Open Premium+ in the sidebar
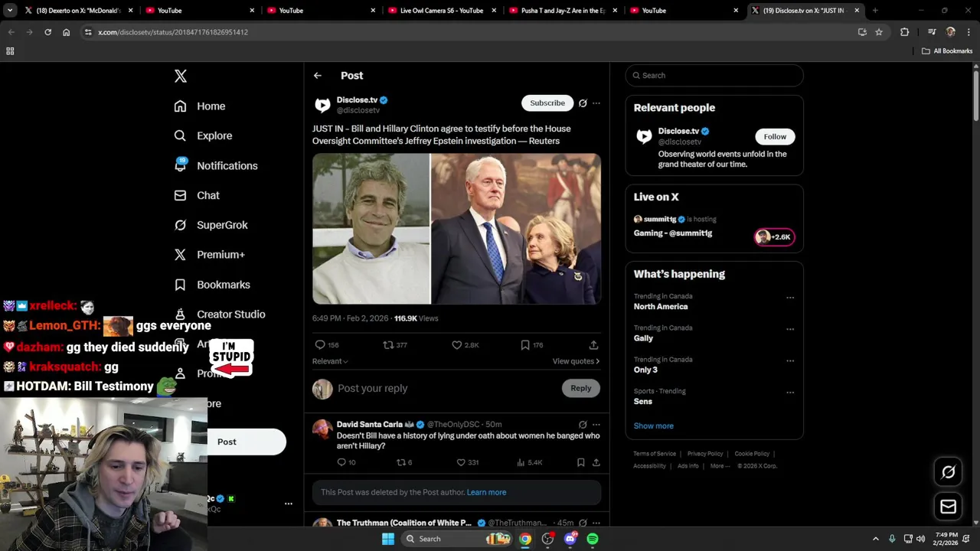Image resolution: width=980 pixels, height=551 pixels. [x=209, y=255]
